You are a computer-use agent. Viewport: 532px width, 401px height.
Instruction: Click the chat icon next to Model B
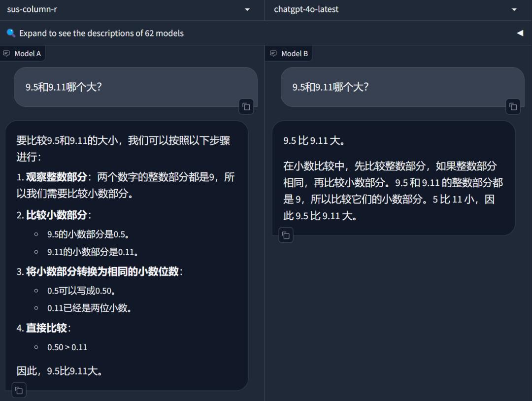tap(273, 53)
